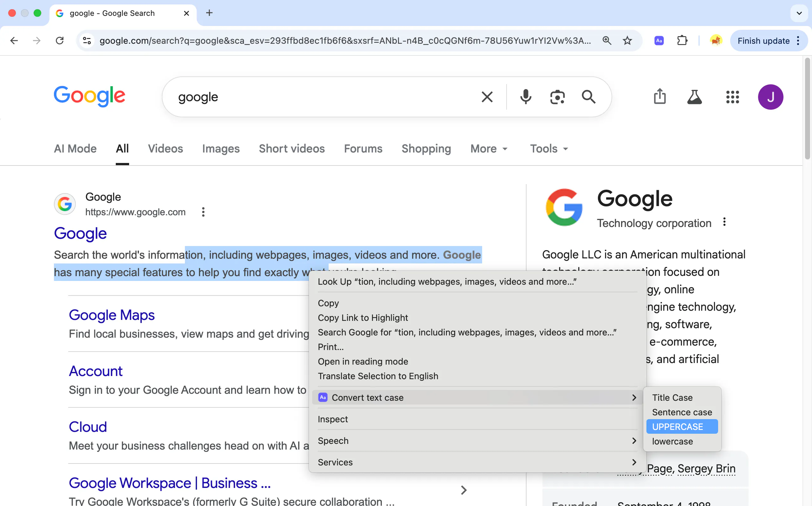Expand the Speech submenu

pos(477,441)
